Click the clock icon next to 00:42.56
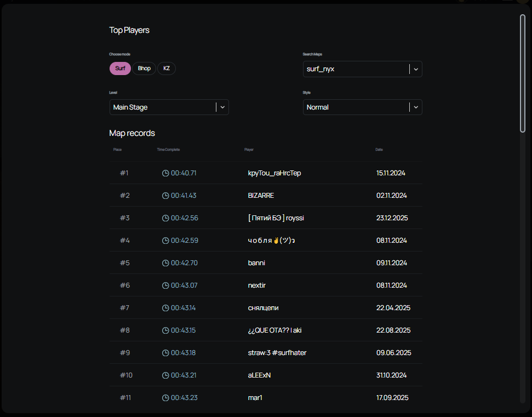Viewport: 532px width, 417px height. click(x=165, y=218)
